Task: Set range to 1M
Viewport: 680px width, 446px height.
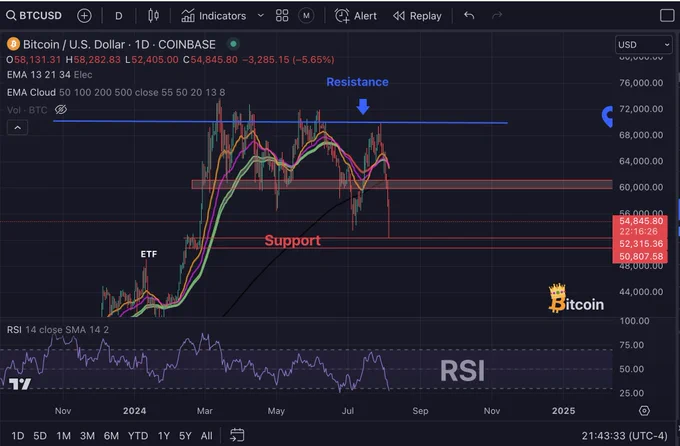Action: (x=63, y=436)
